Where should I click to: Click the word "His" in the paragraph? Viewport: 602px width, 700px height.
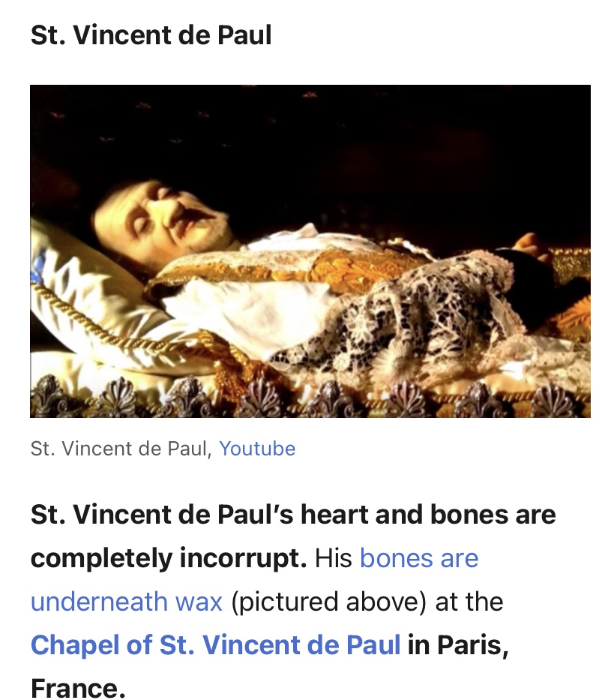tap(333, 558)
